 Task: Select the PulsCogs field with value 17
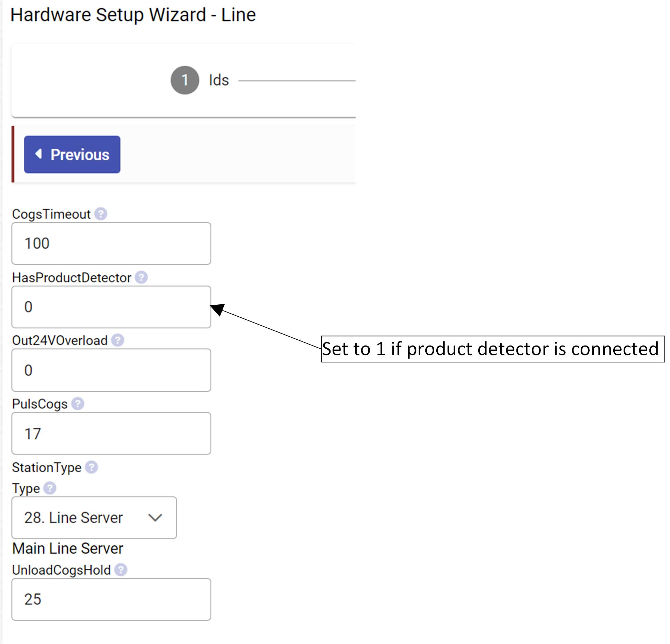[111, 433]
